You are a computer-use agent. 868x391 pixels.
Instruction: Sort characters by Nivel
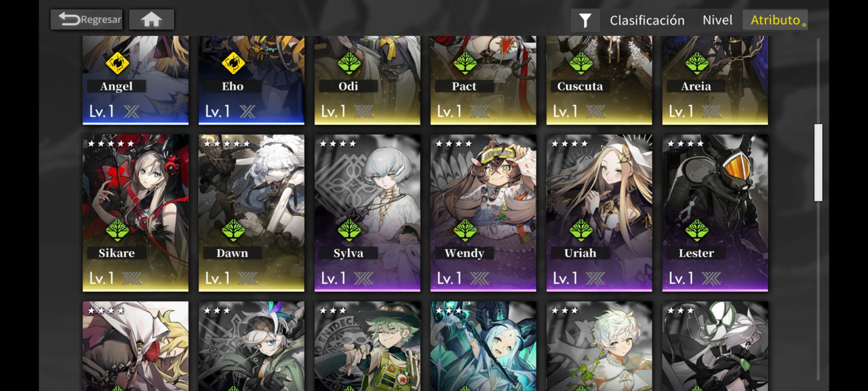[717, 20]
